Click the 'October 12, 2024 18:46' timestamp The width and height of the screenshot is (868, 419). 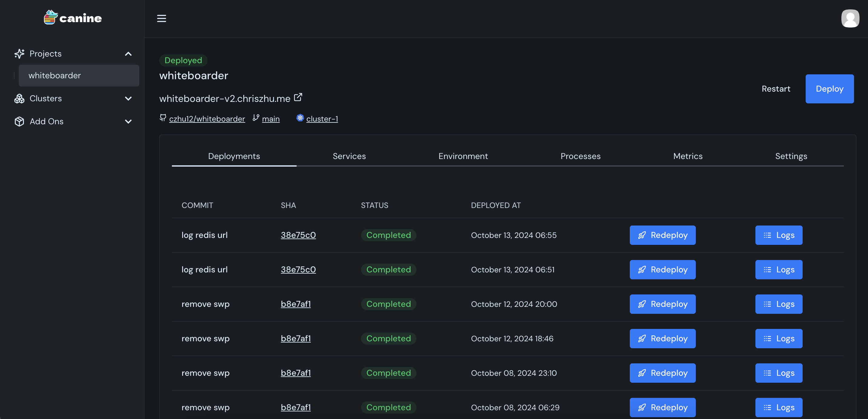[x=512, y=339]
